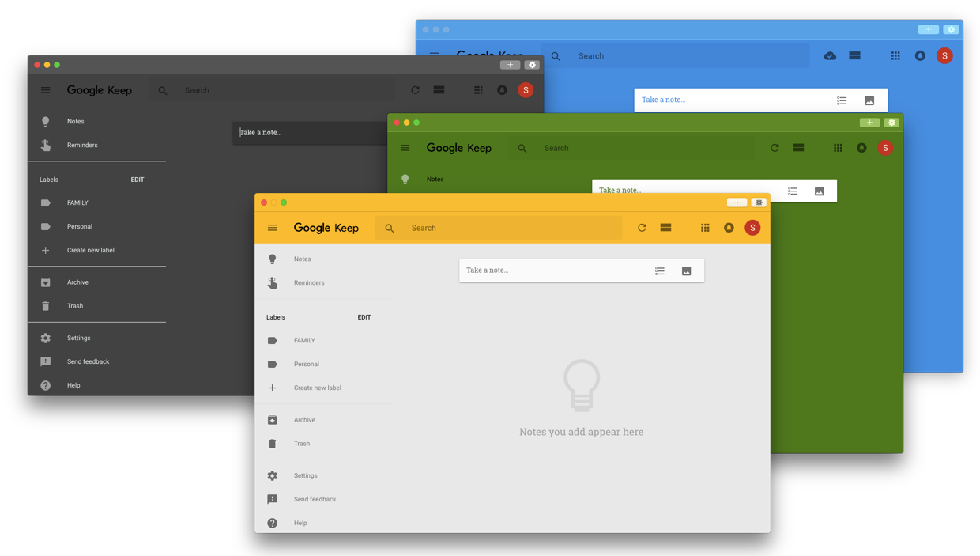Toggle list view in the green window toolbar

[x=798, y=147]
